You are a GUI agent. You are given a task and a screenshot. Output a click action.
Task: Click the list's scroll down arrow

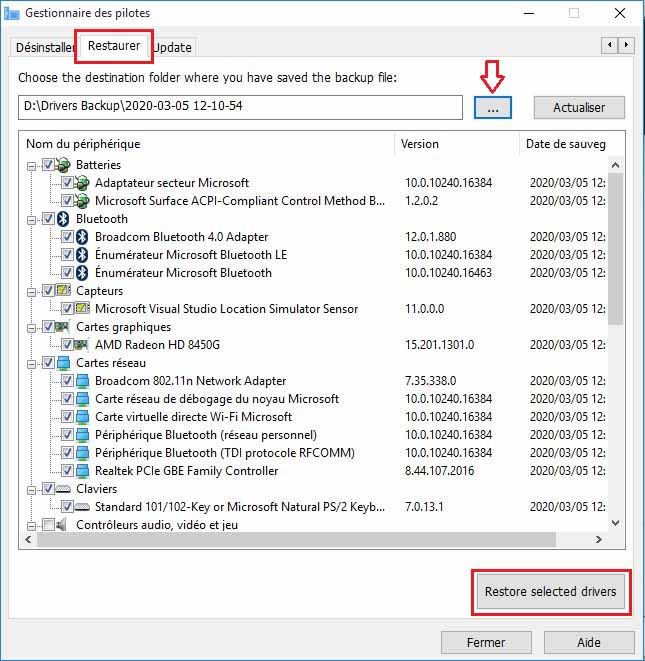(x=615, y=523)
